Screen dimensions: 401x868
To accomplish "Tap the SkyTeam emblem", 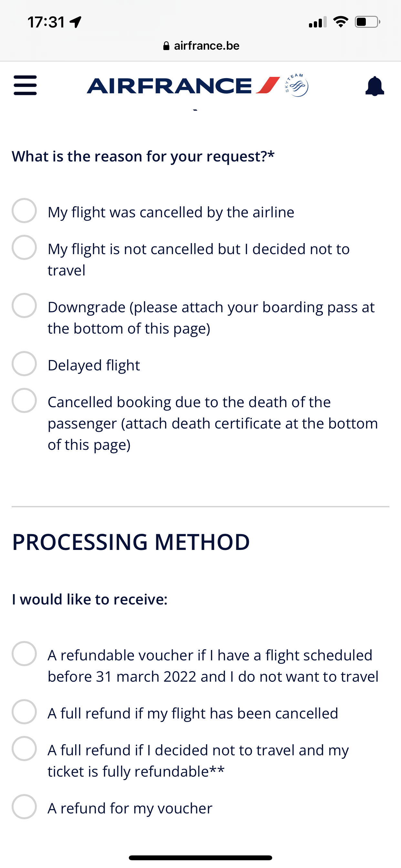I will (x=296, y=85).
